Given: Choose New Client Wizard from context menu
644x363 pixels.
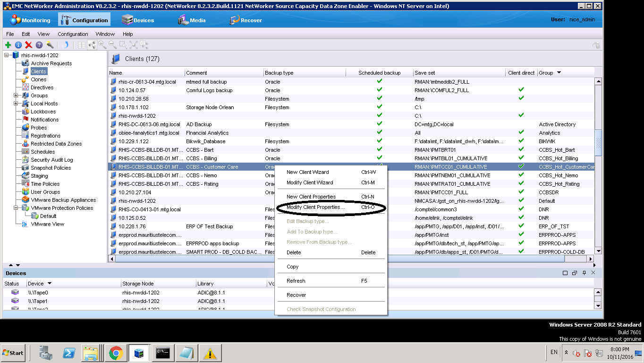Looking at the screenshot, I should pos(307,172).
